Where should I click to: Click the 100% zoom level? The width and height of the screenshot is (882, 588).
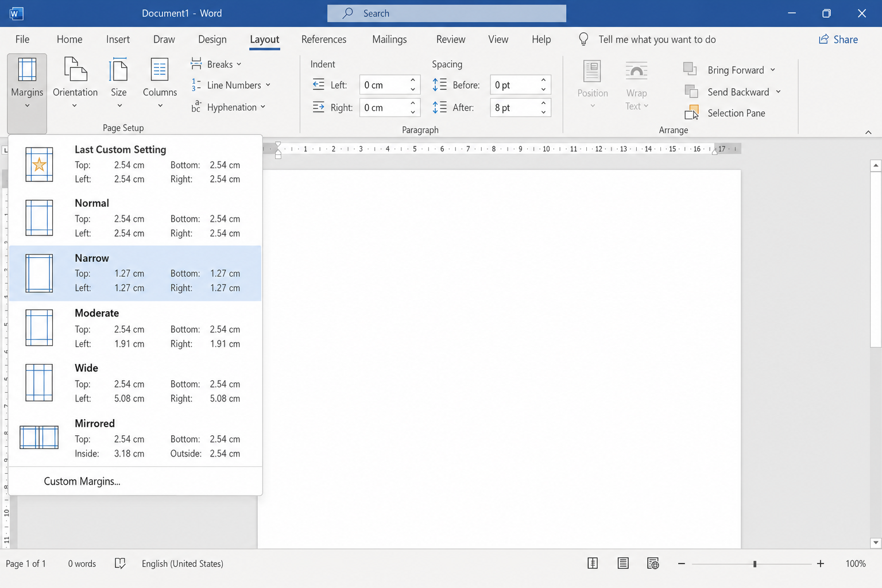[x=856, y=564]
